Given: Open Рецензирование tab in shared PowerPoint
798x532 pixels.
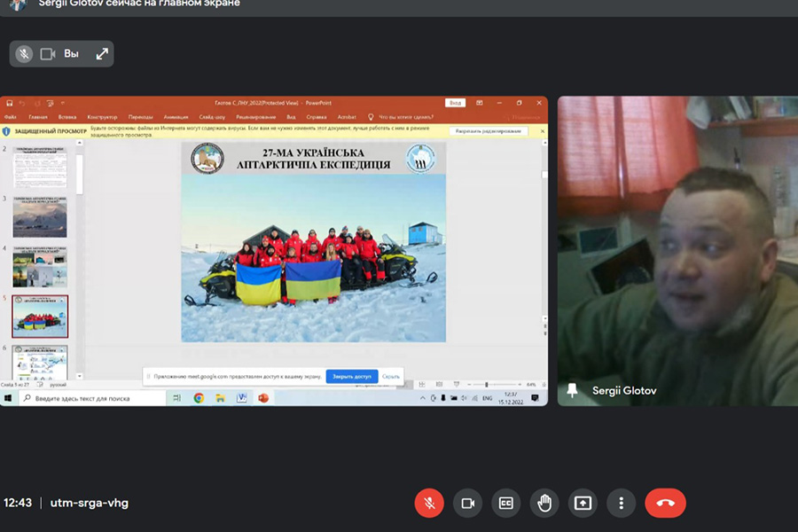Looking at the screenshot, I should pyautogui.click(x=256, y=117).
